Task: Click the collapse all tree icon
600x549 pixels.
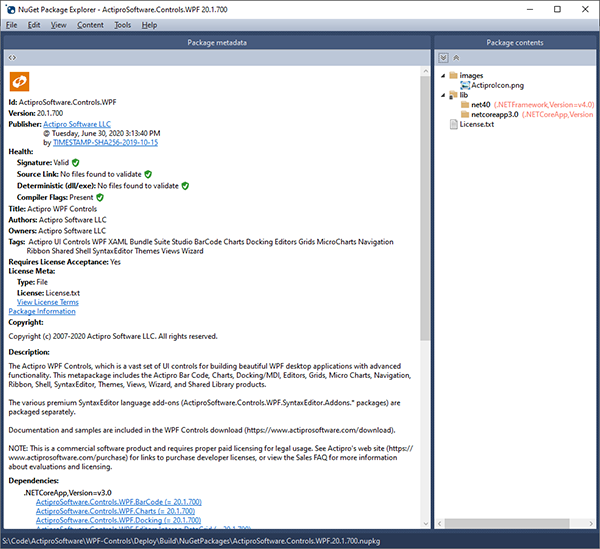Action: tap(456, 58)
